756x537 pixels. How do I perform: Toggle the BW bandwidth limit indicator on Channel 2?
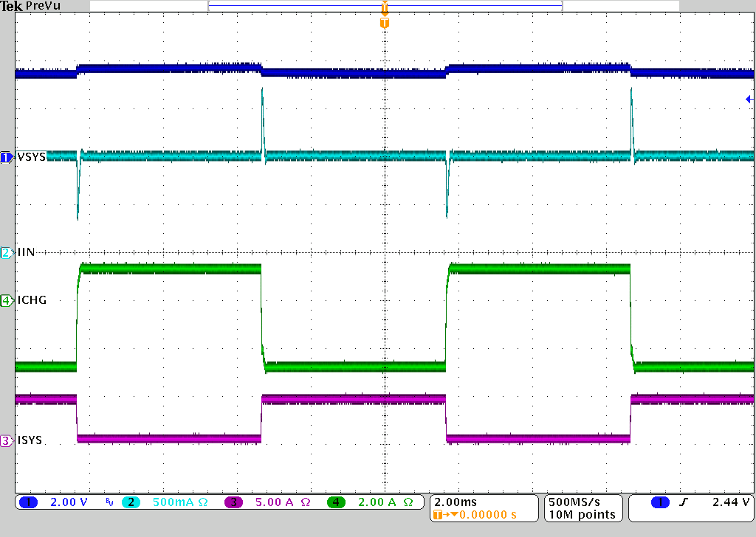[x=108, y=502]
